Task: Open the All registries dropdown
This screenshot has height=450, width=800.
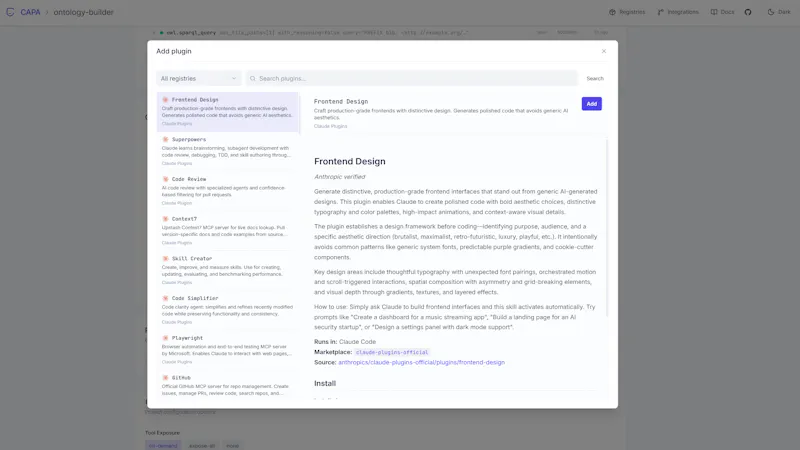Action: pos(198,79)
